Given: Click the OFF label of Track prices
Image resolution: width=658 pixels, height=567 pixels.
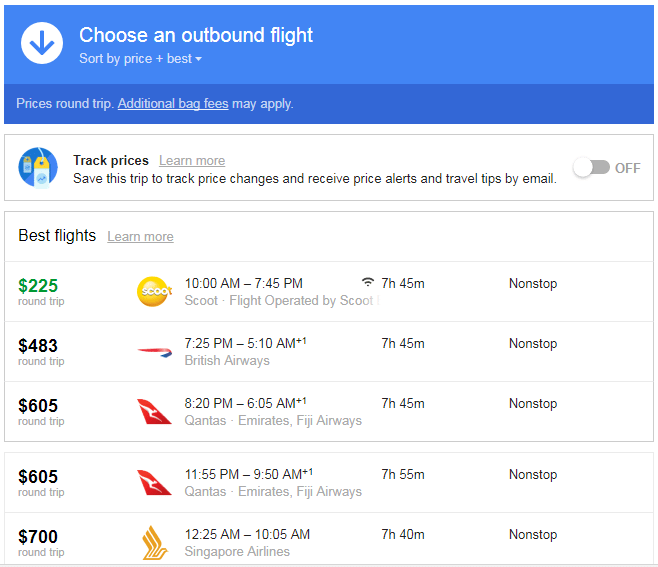Looking at the screenshot, I should (x=628, y=168).
